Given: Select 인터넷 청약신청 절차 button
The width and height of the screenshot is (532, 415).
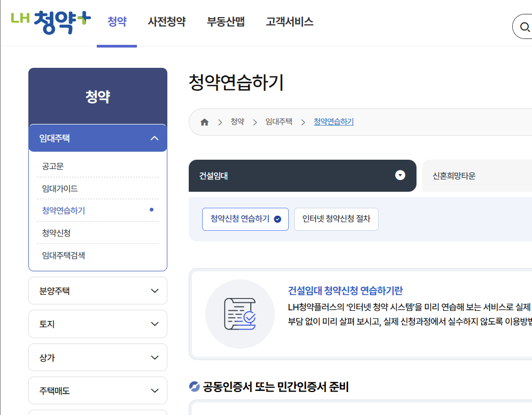Looking at the screenshot, I should [336, 219].
